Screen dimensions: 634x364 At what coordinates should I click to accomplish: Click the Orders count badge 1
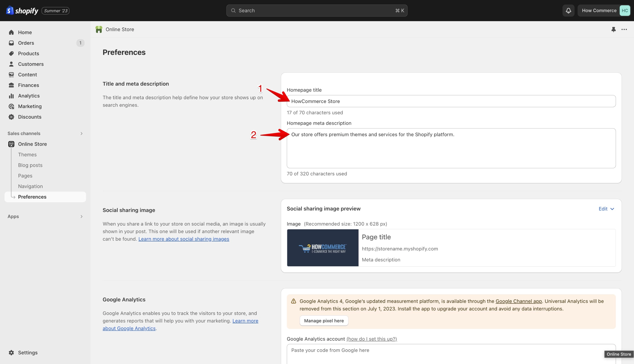80,43
